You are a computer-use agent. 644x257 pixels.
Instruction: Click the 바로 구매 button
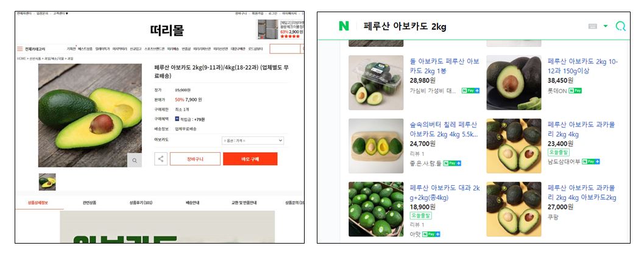point(250,159)
